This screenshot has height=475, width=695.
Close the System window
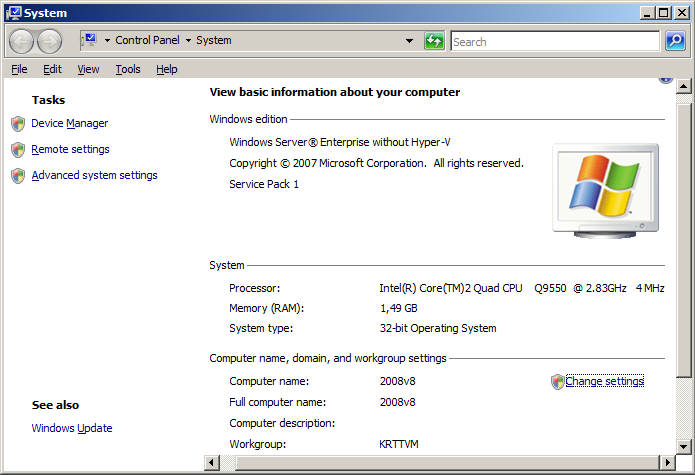click(x=682, y=13)
